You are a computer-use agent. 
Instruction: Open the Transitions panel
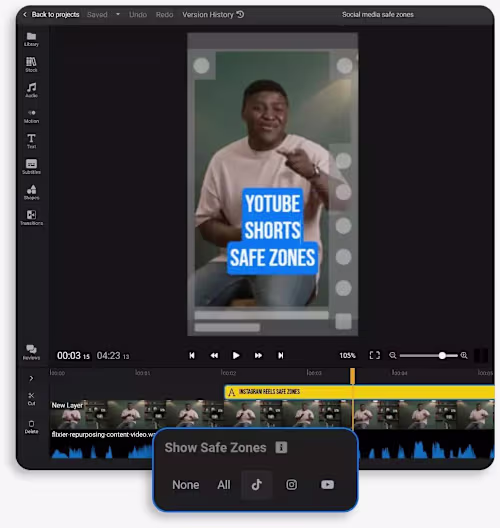click(x=31, y=218)
